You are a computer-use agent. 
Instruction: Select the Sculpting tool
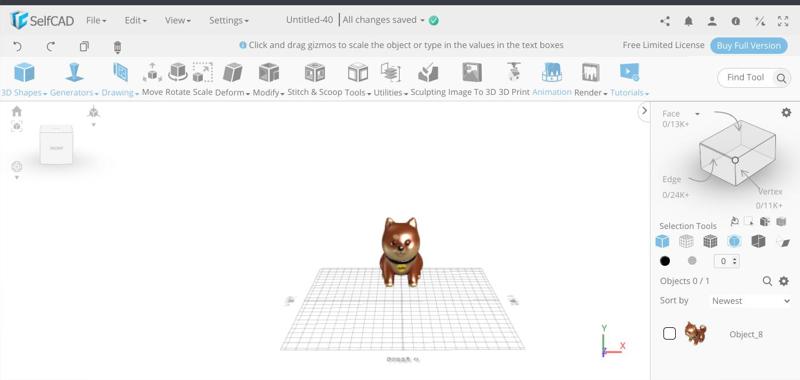coord(428,72)
